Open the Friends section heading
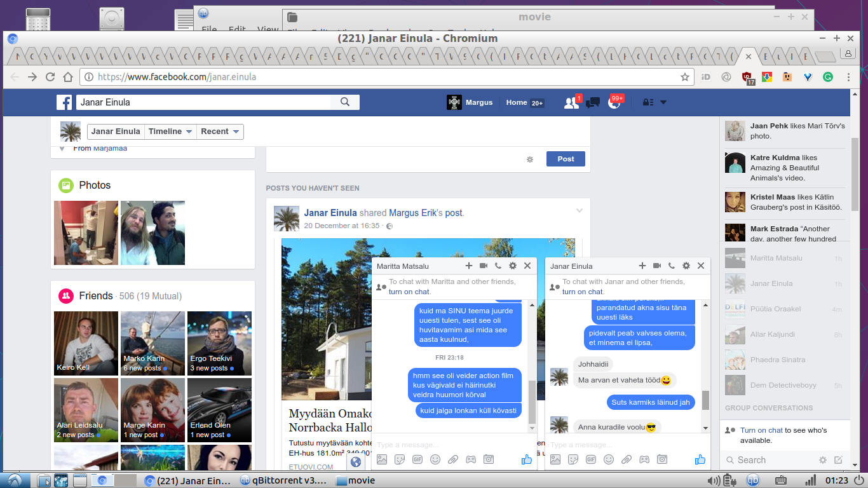This screenshot has height=488, width=868. [96, 295]
